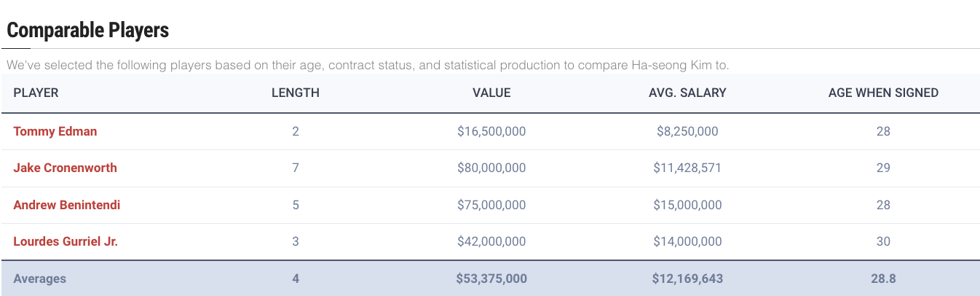Open Tommy Edman's player page
Viewport: 980px width, 296px height.
(55, 132)
